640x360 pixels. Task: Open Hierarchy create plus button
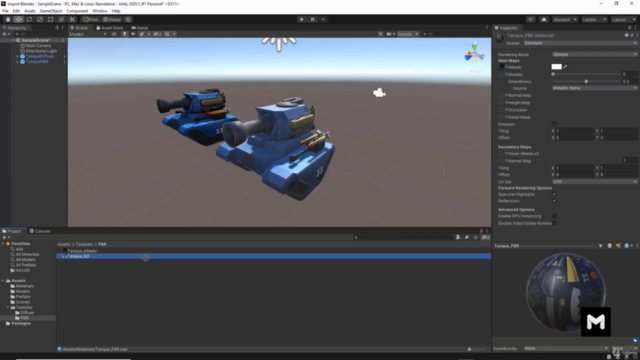[6, 34]
